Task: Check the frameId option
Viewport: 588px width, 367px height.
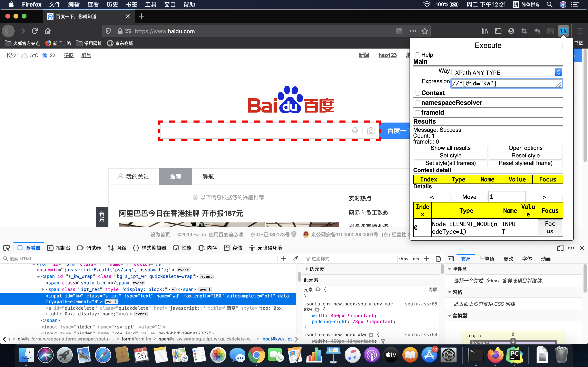Action: 418,112
